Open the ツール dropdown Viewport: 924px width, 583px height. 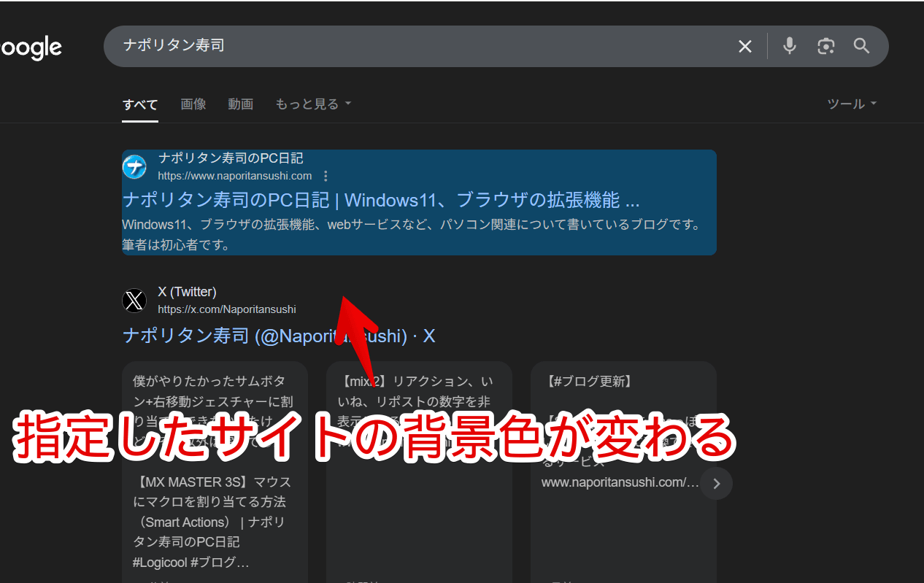[852, 104]
